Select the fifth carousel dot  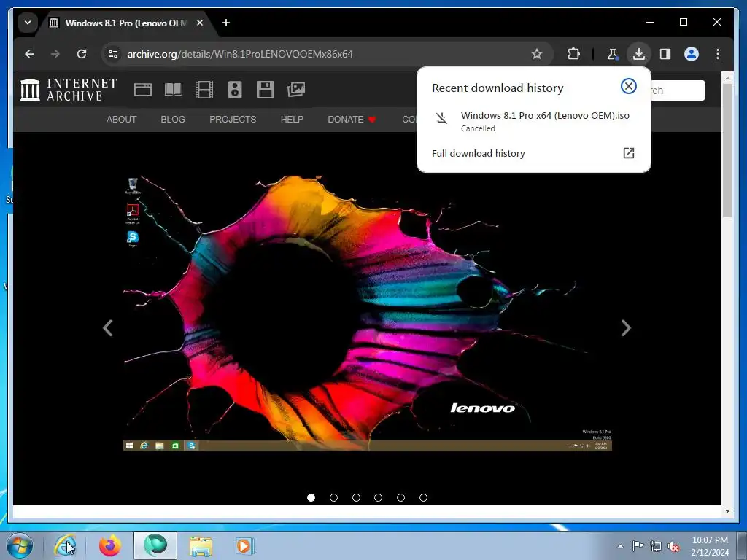(400, 497)
